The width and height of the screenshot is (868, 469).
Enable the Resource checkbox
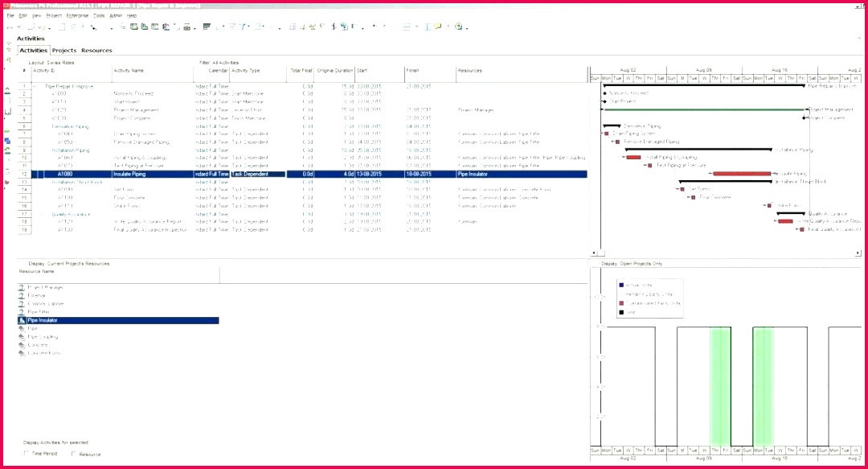[x=74, y=454]
